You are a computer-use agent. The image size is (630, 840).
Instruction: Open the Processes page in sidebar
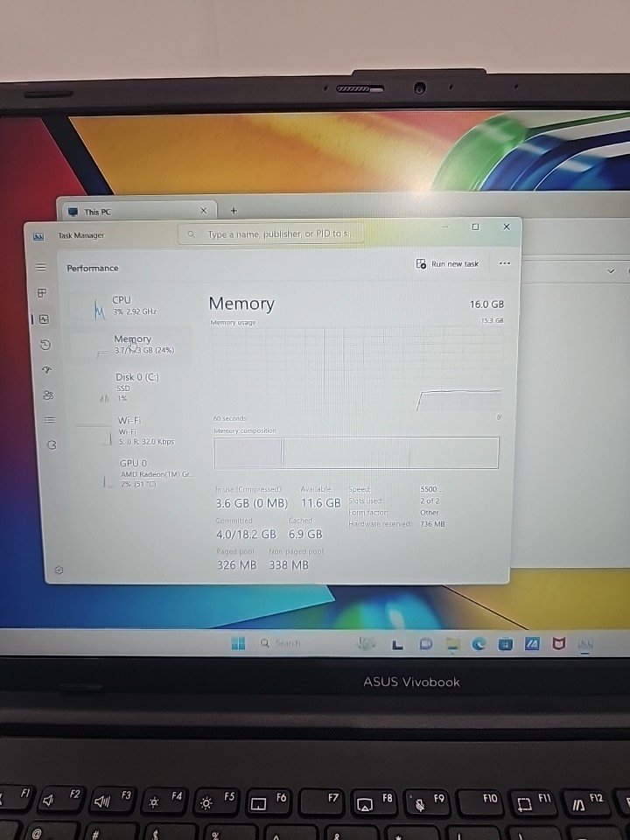point(41,293)
